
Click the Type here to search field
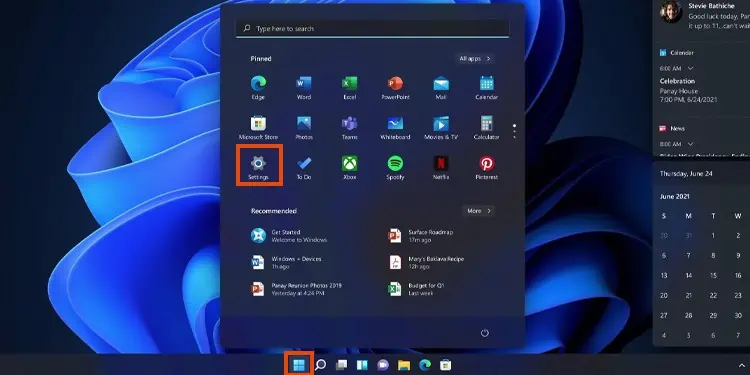click(x=372, y=29)
